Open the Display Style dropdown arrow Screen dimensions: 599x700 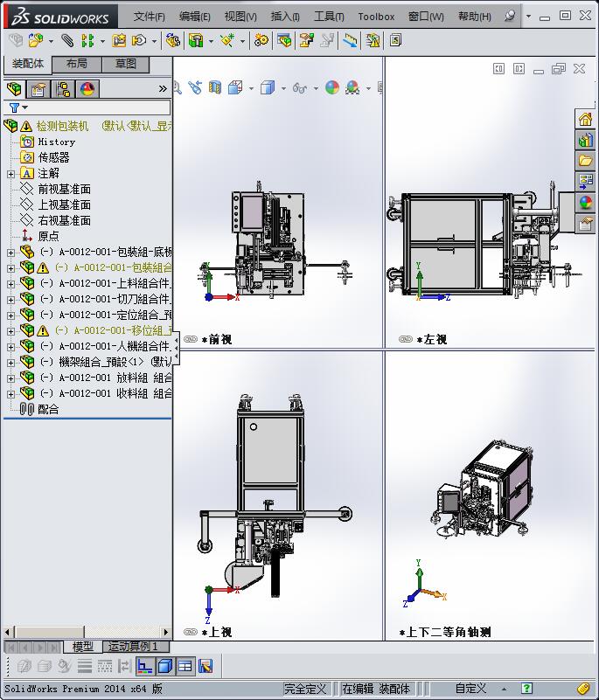pyautogui.click(x=283, y=88)
